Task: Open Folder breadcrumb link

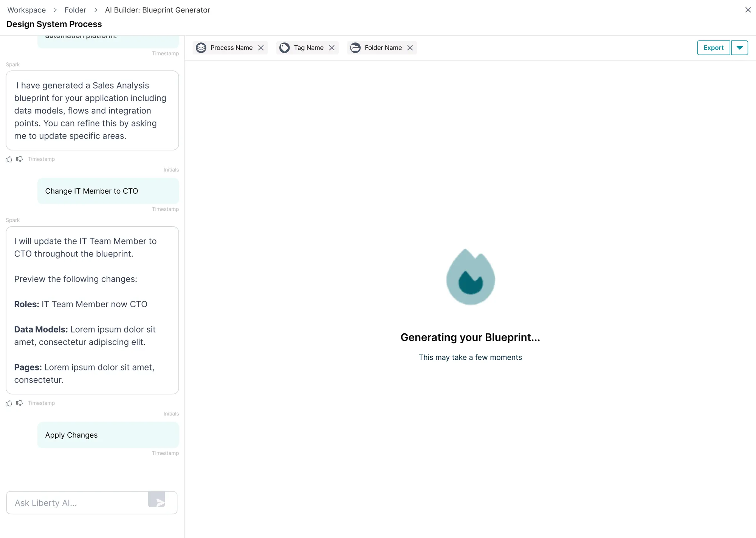Action: click(75, 10)
